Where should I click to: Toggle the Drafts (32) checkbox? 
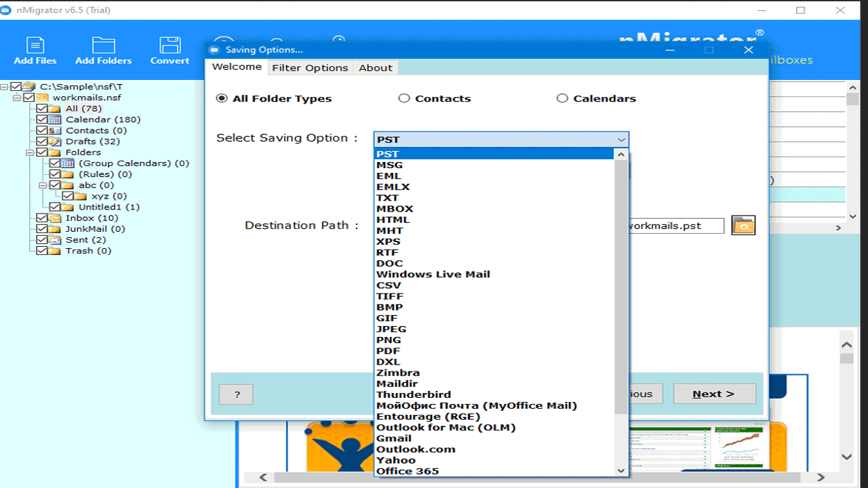click(x=42, y=141)
